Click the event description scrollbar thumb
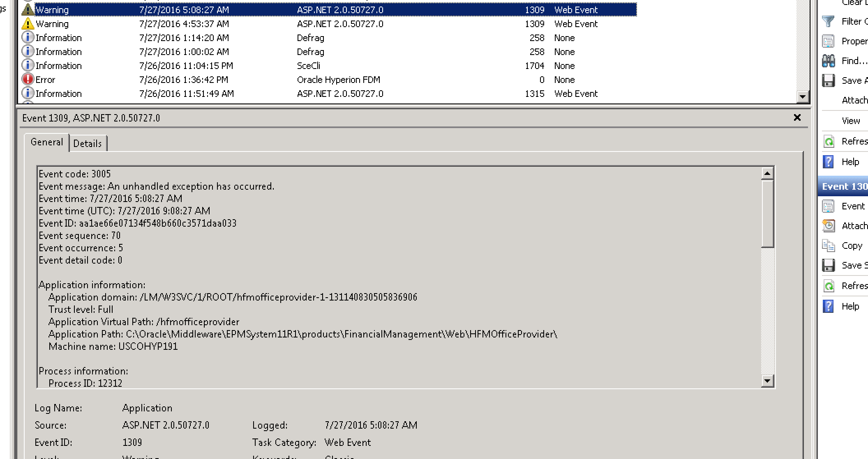Image resolution: width=868 pixels, height=459 pixels. 767,213
